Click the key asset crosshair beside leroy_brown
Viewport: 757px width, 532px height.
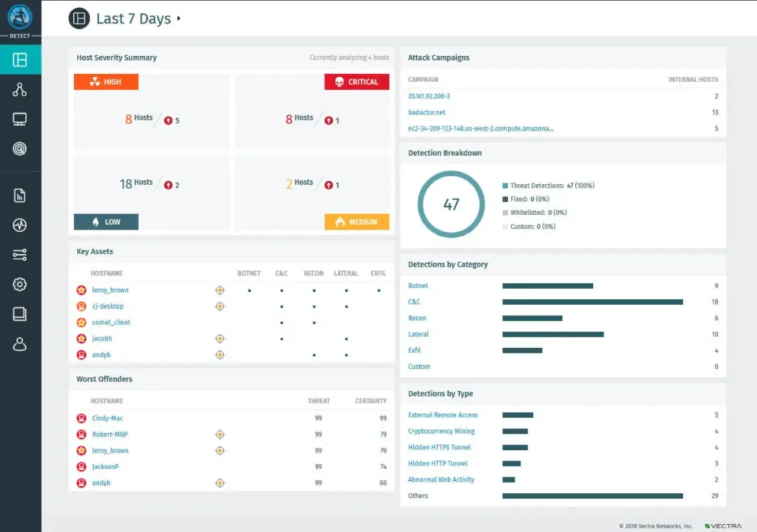(220, 290)
